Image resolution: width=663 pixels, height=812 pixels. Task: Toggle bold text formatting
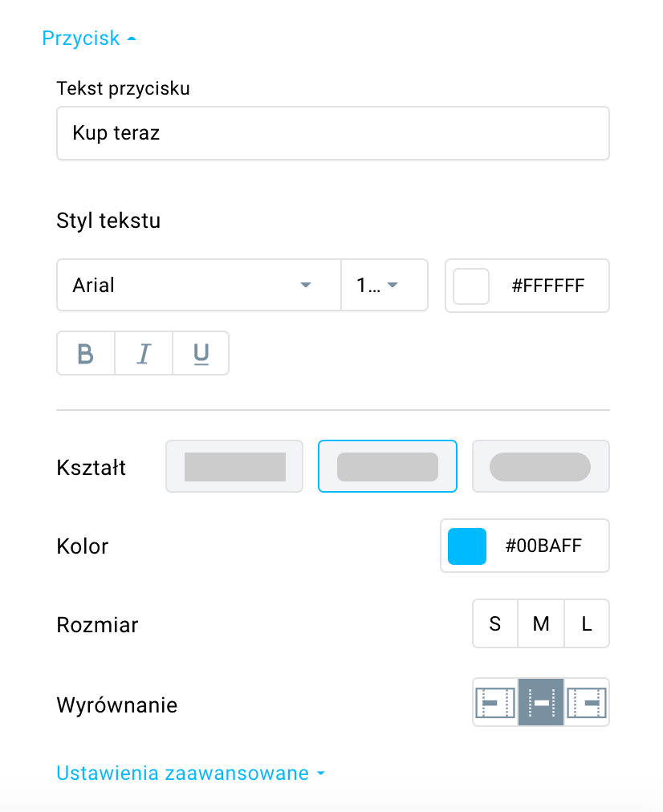(x=86, y=353)
